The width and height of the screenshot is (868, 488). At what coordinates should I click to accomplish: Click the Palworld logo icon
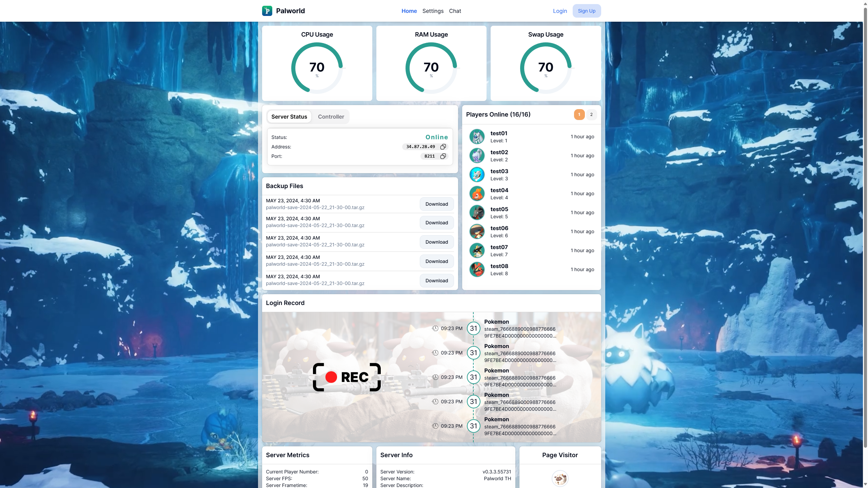(267, 11)
